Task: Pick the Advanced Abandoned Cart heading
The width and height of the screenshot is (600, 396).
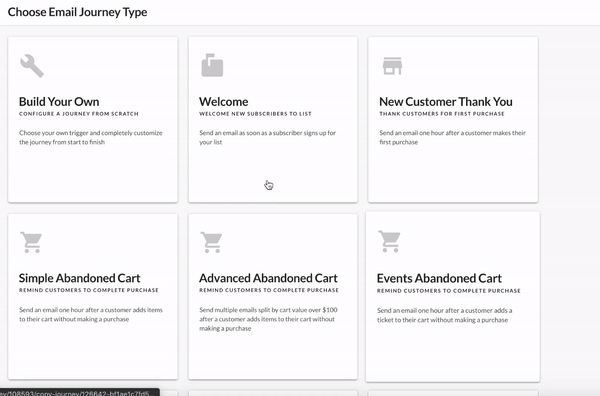Action: coord(268,278)
